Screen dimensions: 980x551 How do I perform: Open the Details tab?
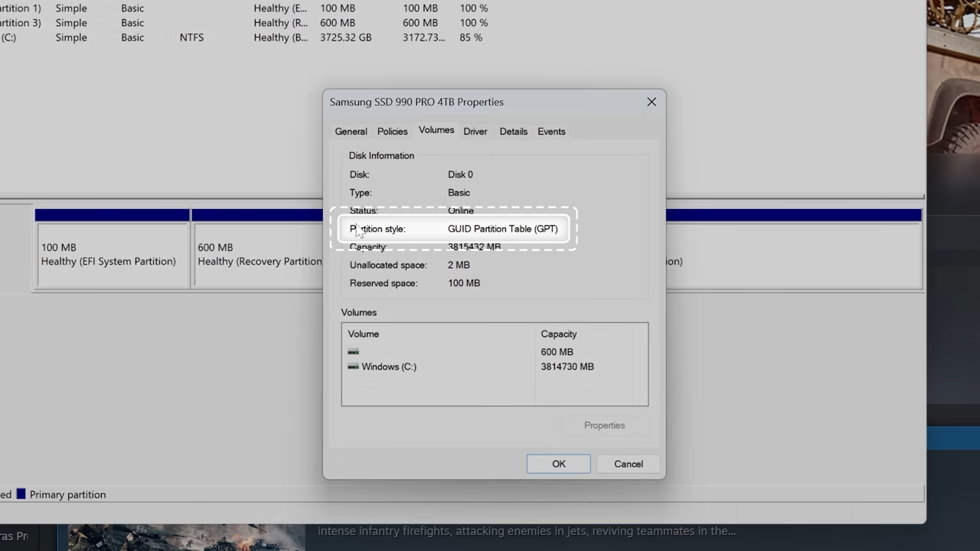tap(513, 132)
